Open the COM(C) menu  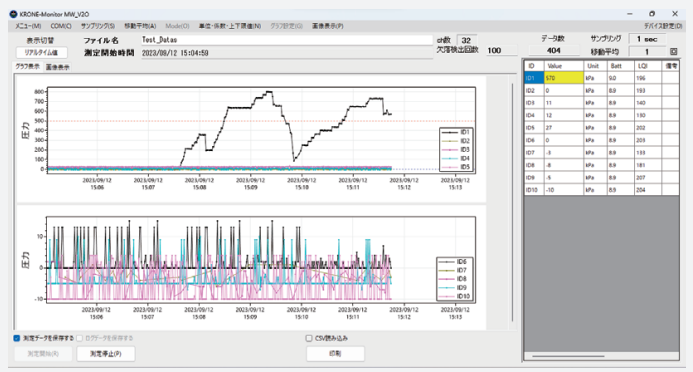[61, 26]
